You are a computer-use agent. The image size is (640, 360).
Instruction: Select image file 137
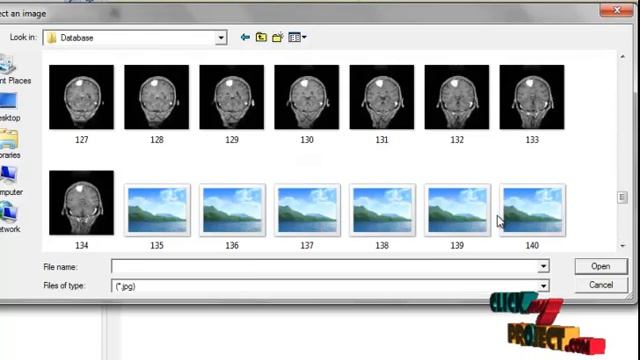[307, 210]
